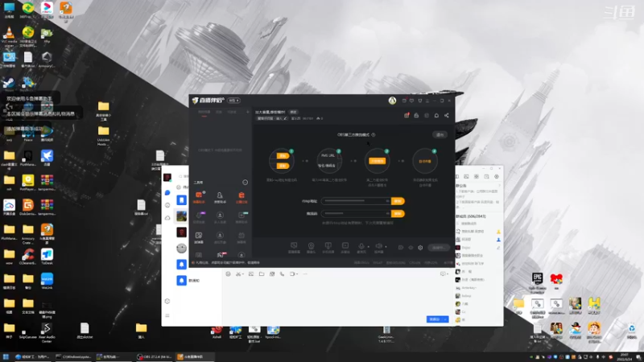Click the streamer avatar in title bar
Image resolution: width=644 pixels, height=362 pixels.
pos(392,101)
